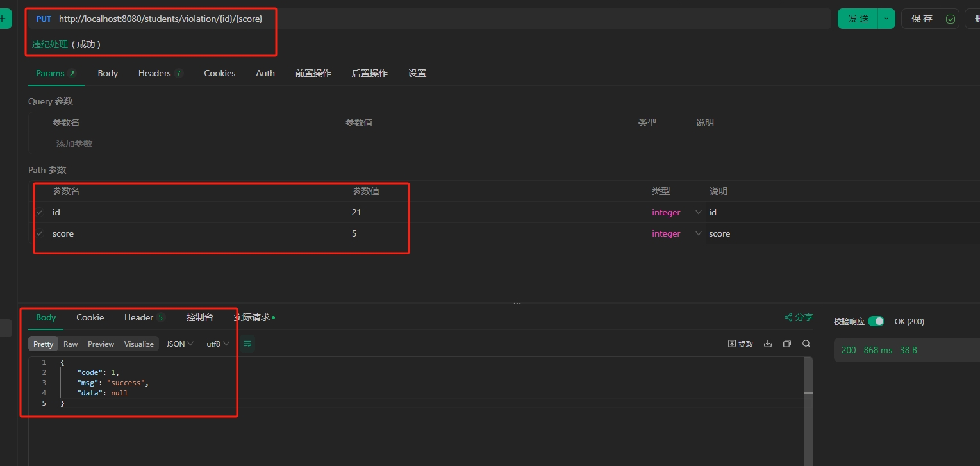The image size is (980, 466).
Task: Toggle the 校验响应 switch off
Action: pos(876,321)
